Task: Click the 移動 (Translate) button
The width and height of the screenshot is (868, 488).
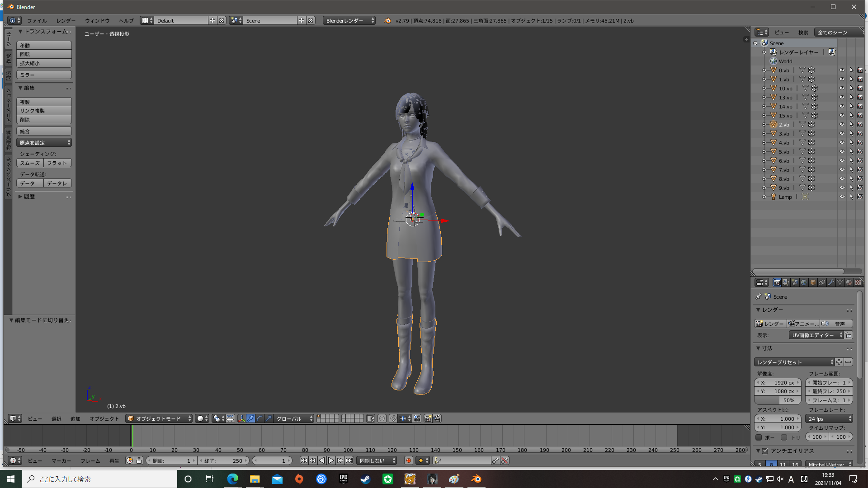Action: [44, 45]
